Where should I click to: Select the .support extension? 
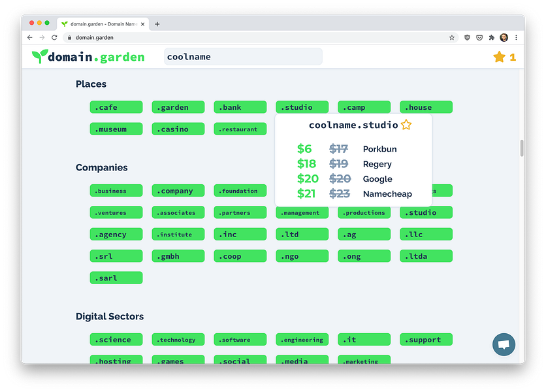tap(426, 339)
